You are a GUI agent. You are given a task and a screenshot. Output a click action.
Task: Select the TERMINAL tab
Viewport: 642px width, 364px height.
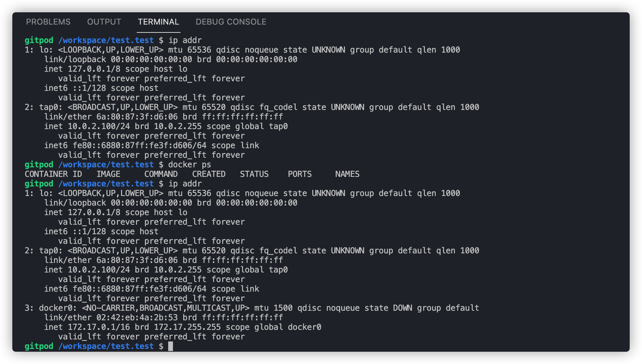coord(158,22)
